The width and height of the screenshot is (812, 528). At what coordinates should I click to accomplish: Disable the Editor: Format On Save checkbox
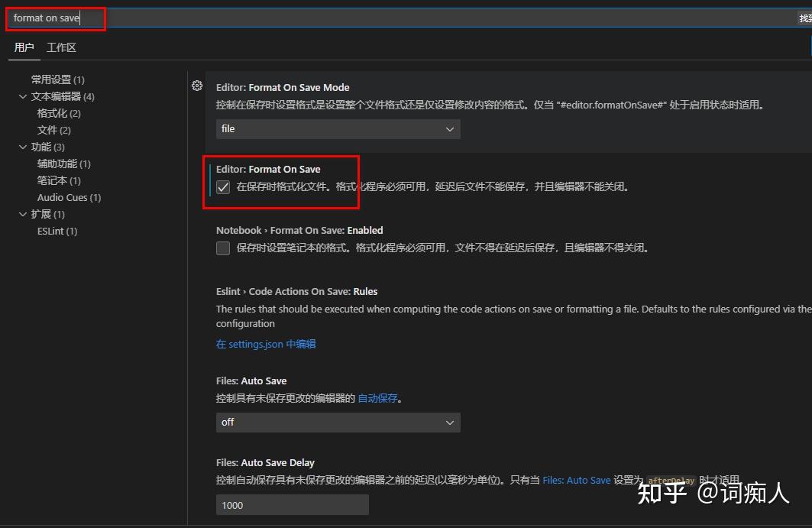(x=222, y=186)
